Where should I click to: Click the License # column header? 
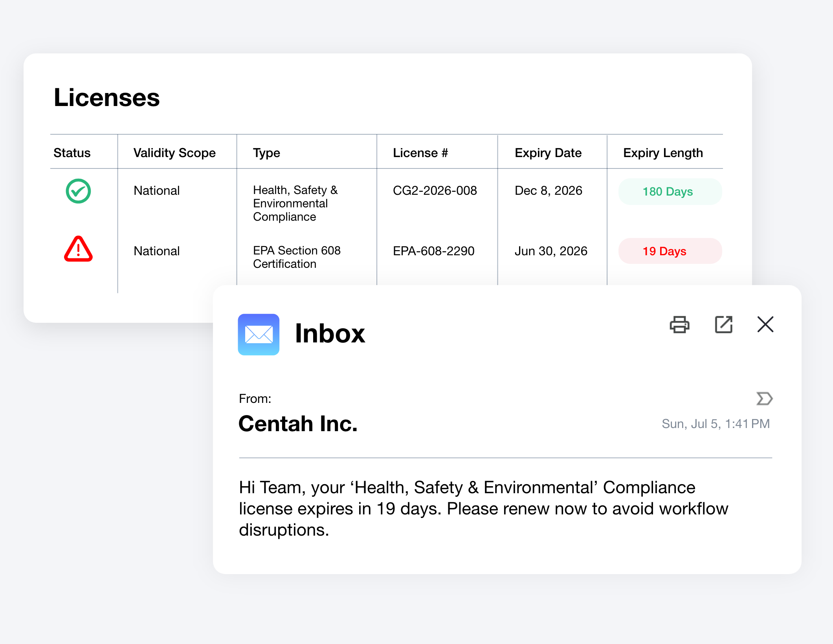420,153
